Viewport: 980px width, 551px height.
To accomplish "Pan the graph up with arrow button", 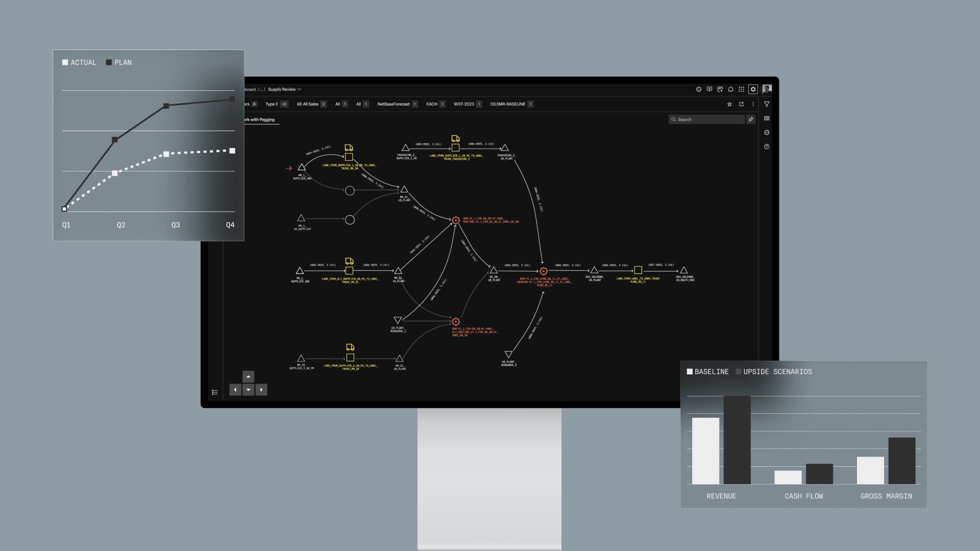I will coord(248,377).
